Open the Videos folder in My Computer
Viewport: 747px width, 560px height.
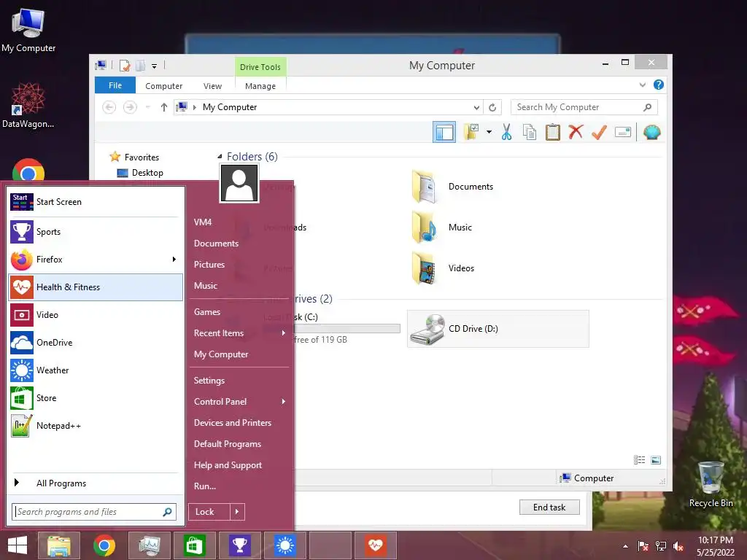(x=443, y=268)
